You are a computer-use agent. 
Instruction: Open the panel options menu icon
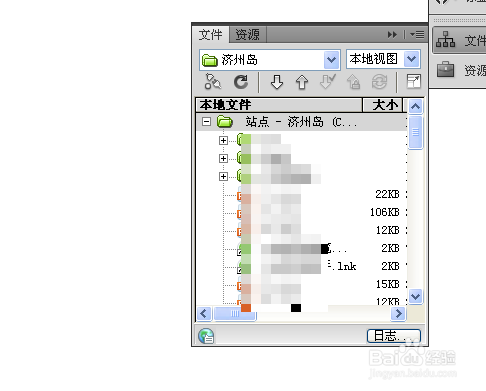[x=417, y=34]
